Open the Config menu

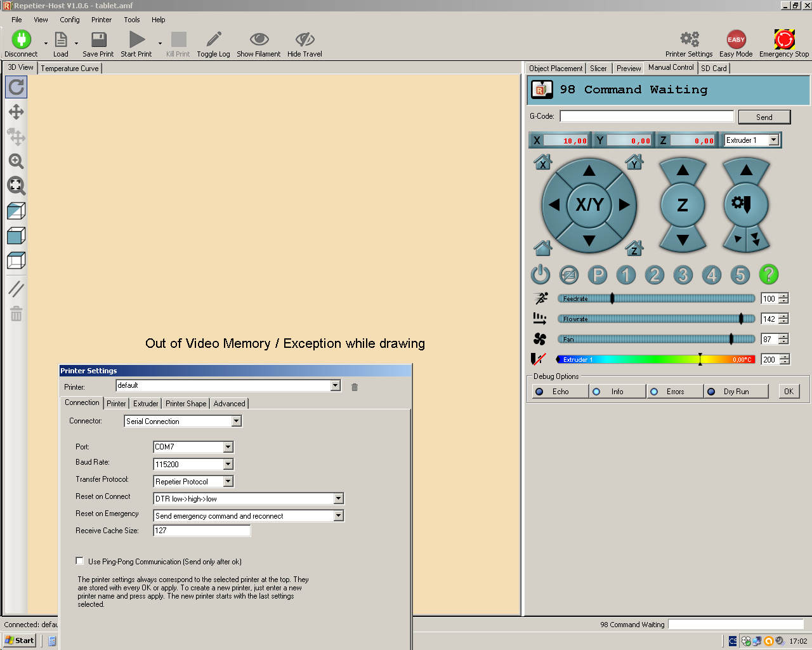point(70,20)
